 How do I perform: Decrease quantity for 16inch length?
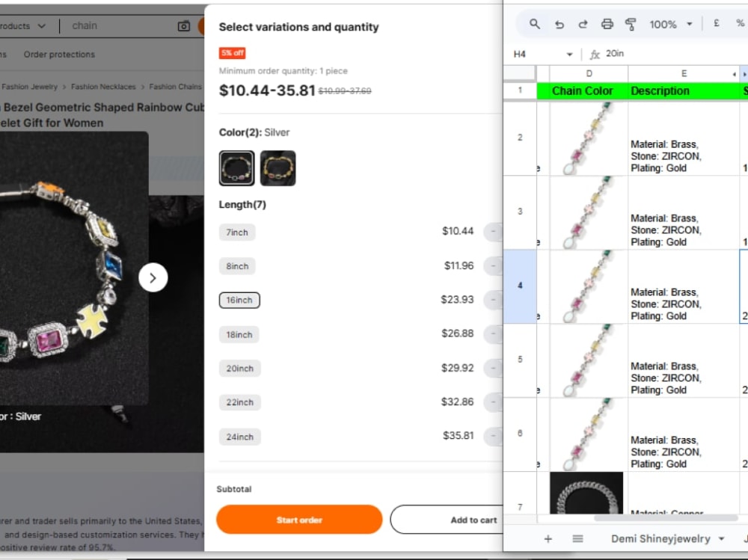(x=493, y=300)
